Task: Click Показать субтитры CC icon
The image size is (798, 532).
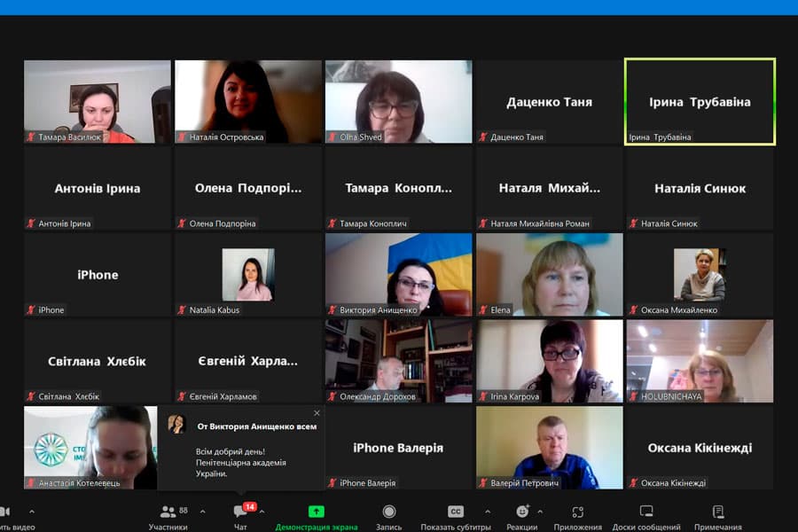Action: (456, 511)
